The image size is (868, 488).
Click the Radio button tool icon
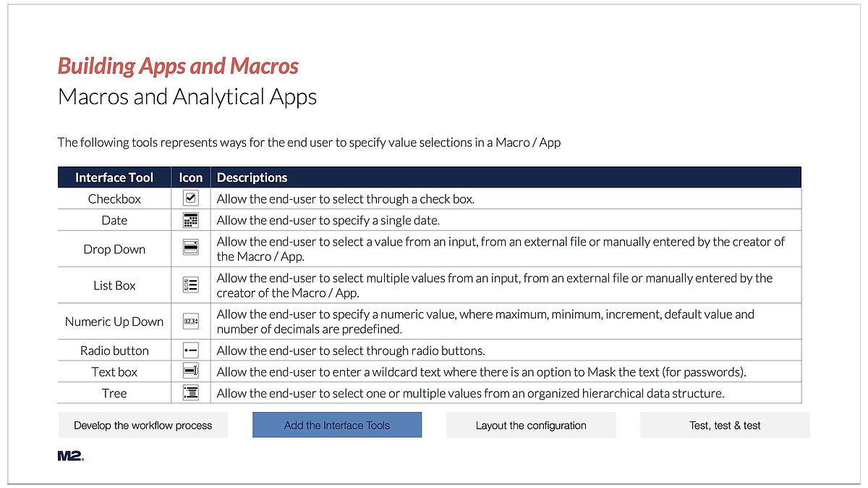(191, 350)
